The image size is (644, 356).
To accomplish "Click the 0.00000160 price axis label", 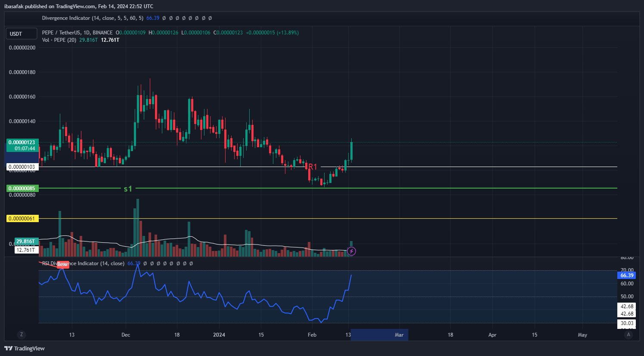I will point(22,97).
